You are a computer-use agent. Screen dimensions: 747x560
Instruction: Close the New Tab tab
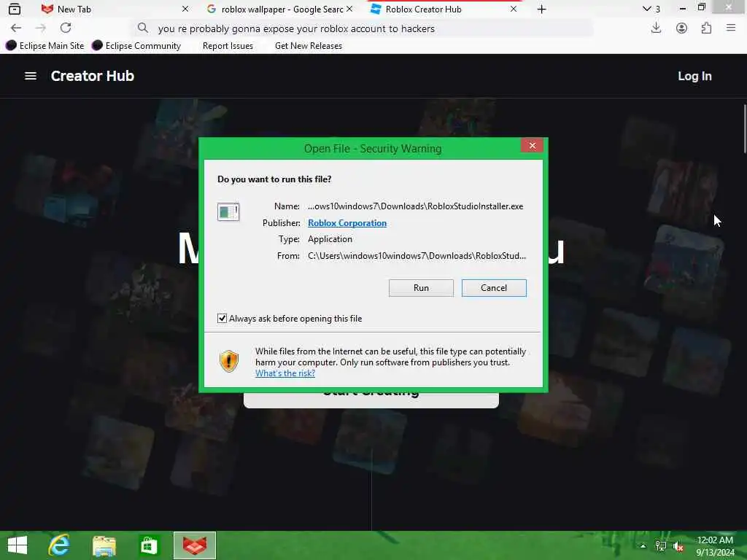tap(185, 9)
